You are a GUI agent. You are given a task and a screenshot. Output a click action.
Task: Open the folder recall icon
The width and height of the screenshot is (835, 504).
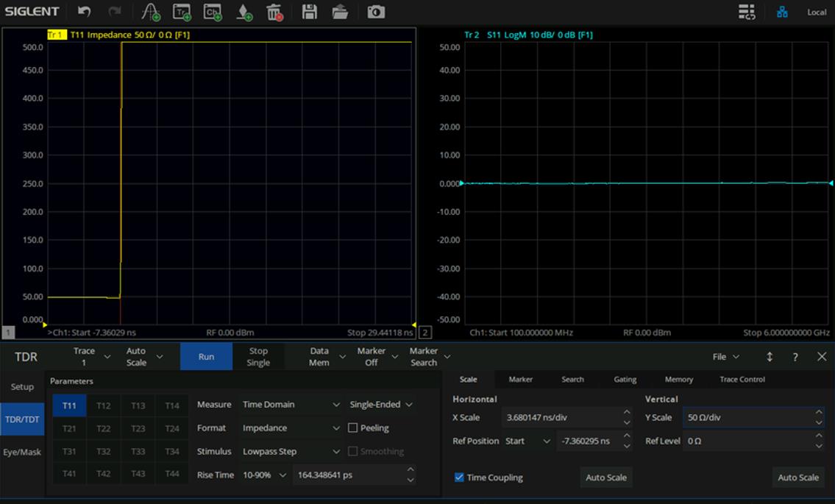(340, 12)
